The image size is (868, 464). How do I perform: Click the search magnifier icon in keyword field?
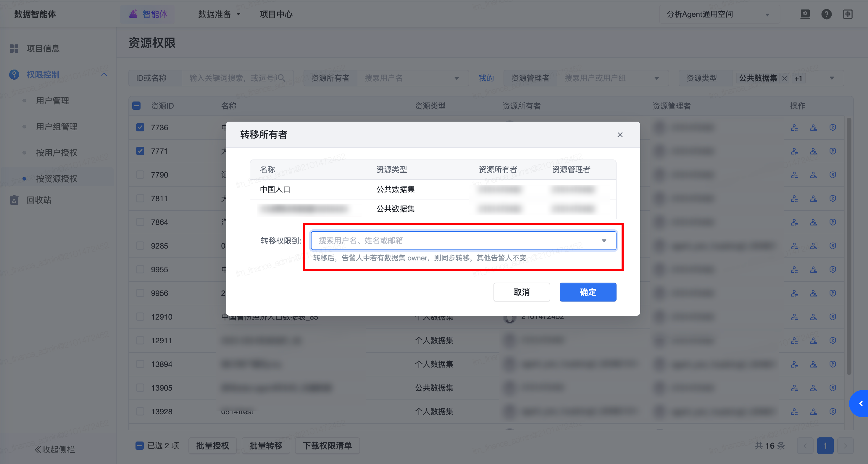pyautogui.click(x=281, y=78)
